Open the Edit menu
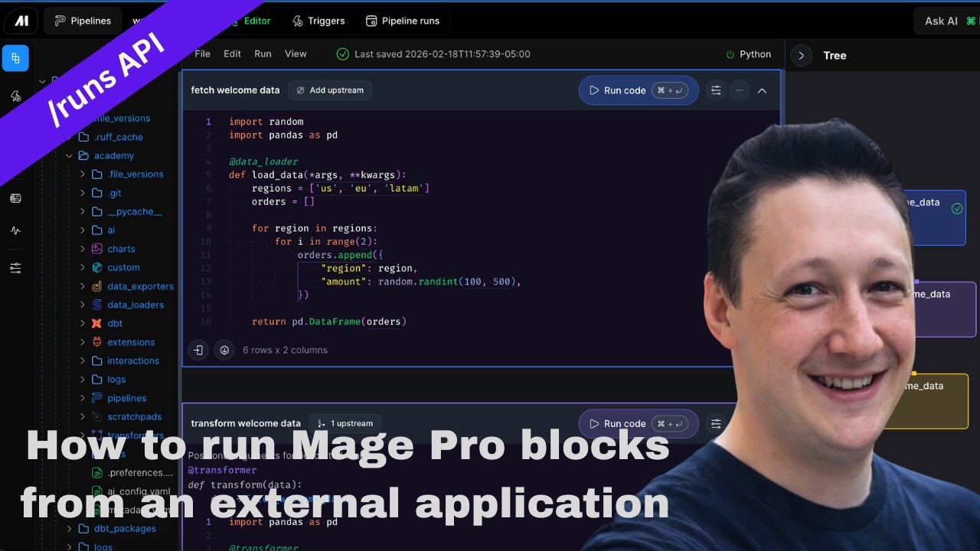980x551 pixels. click(x=232, y=54)
